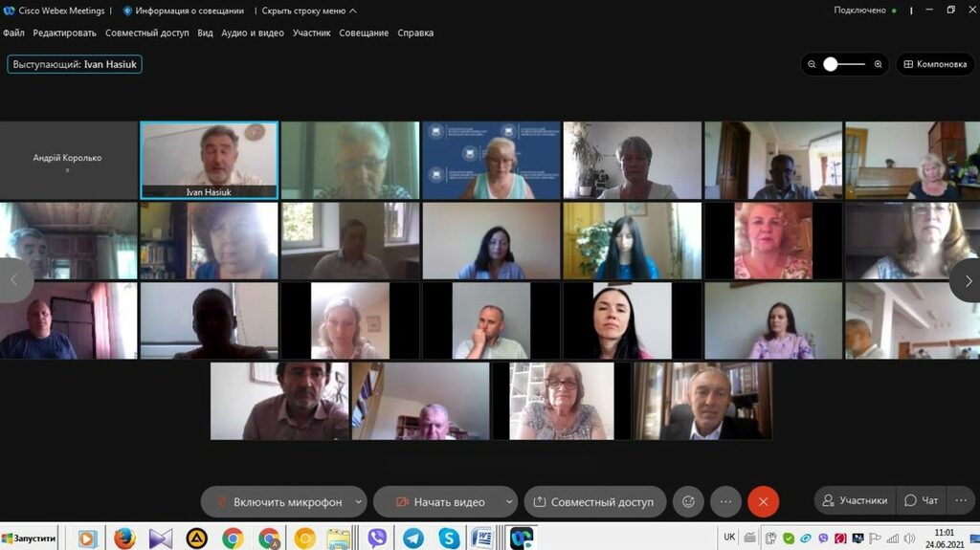This screenshot has height=550, width=980.
Task: Go to next page of video tiles
Action: click(965, 280)
